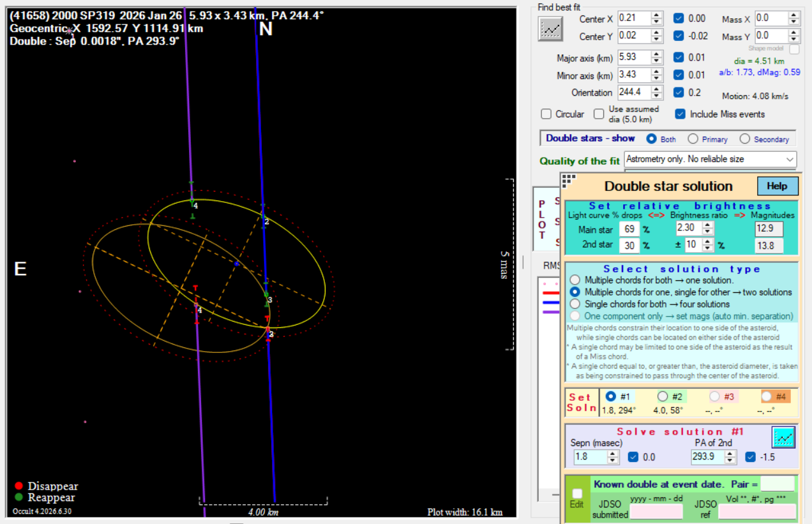
Task: Toggle the Sepn fit checkbox
Action: coord(633,457)
